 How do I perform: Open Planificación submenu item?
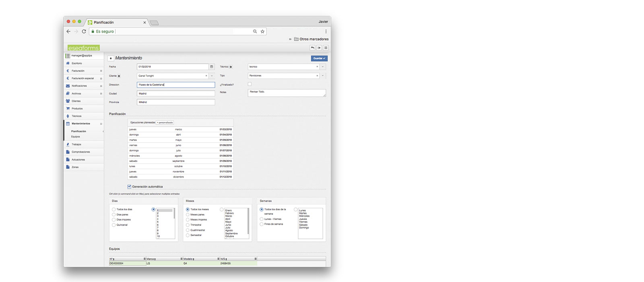(78, 131)
